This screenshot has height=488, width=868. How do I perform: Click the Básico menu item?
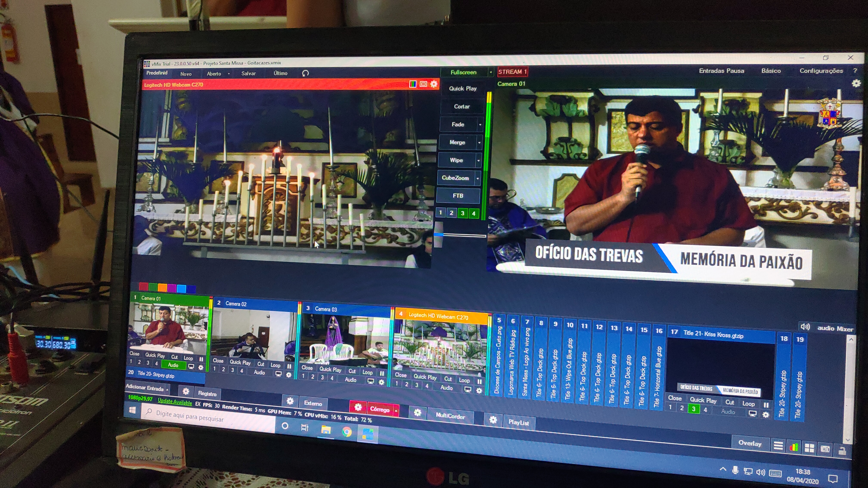tap(771, 71)
